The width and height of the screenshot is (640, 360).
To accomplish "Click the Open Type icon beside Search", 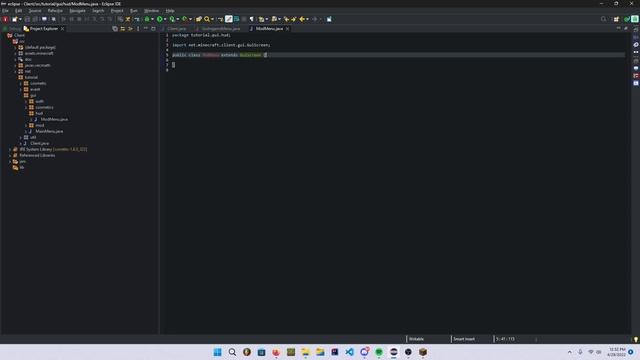I will point(199,19).
